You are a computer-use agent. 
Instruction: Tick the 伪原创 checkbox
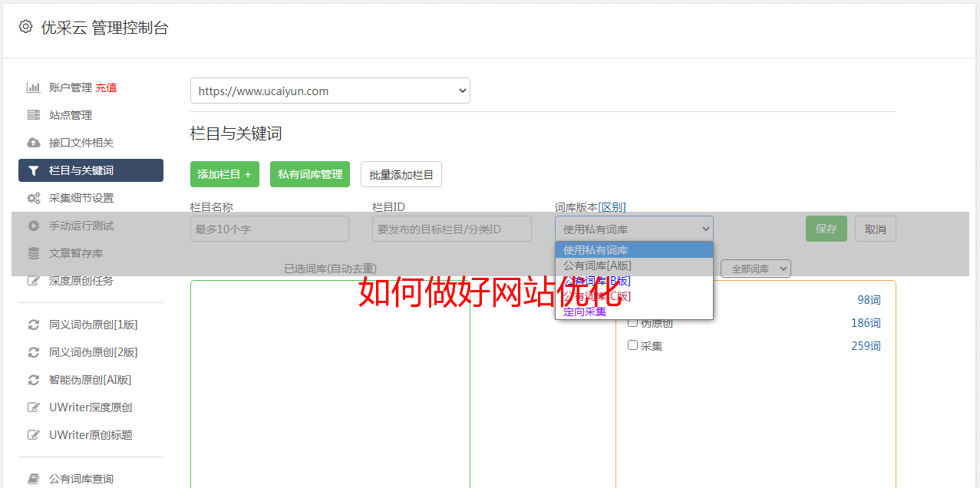(x=632, y=322)
